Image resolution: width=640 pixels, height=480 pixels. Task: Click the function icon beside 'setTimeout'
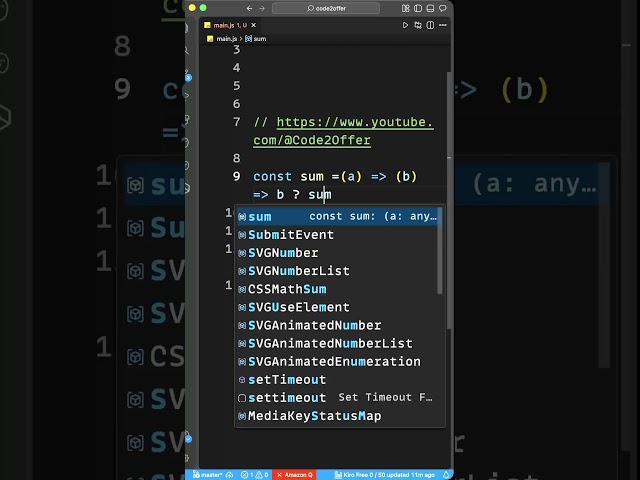click(x=242, y=380)
